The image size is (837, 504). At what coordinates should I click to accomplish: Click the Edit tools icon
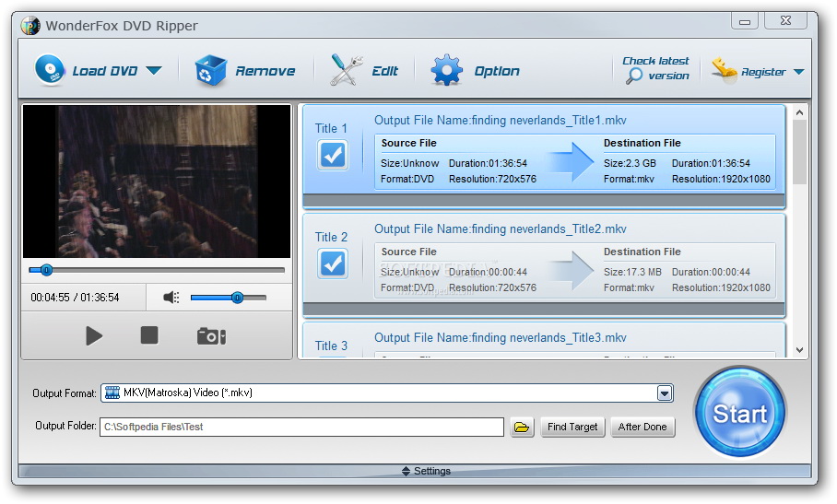pos(346,70)
